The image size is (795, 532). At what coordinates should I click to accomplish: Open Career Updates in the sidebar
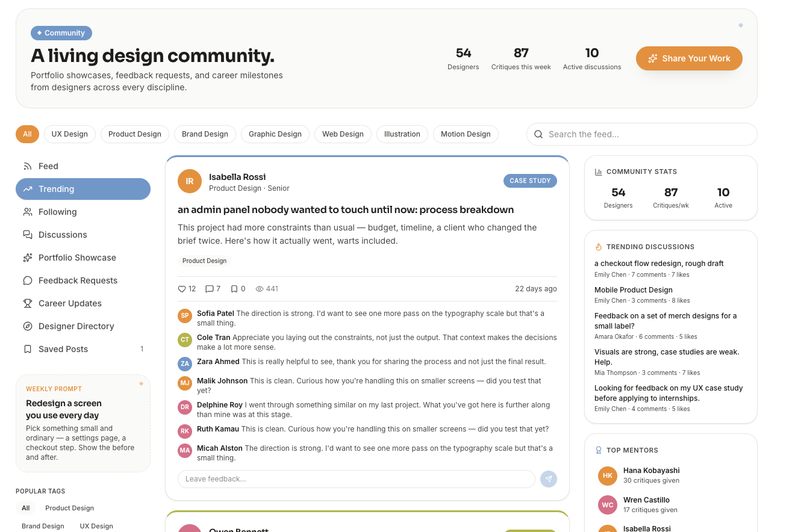(83, 303)
